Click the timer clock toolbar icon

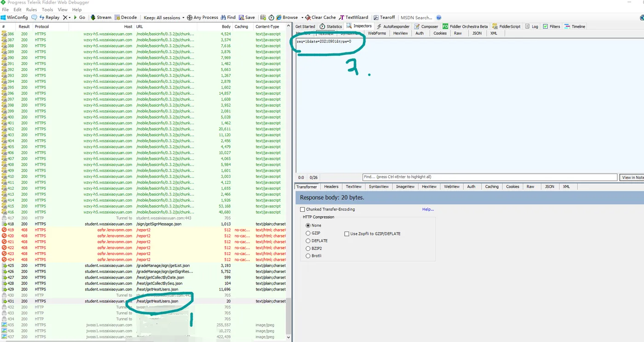(x=271, y=17)
